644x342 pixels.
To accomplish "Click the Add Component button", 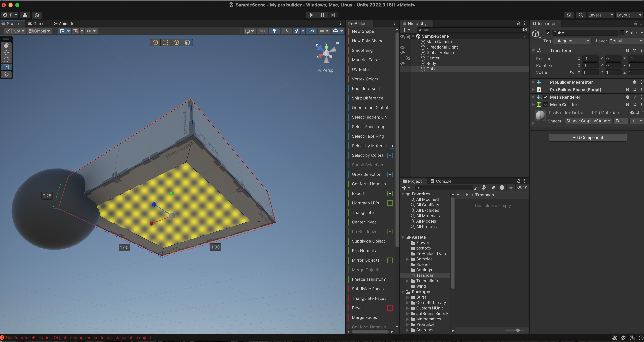I will click(x=588, y=137).
